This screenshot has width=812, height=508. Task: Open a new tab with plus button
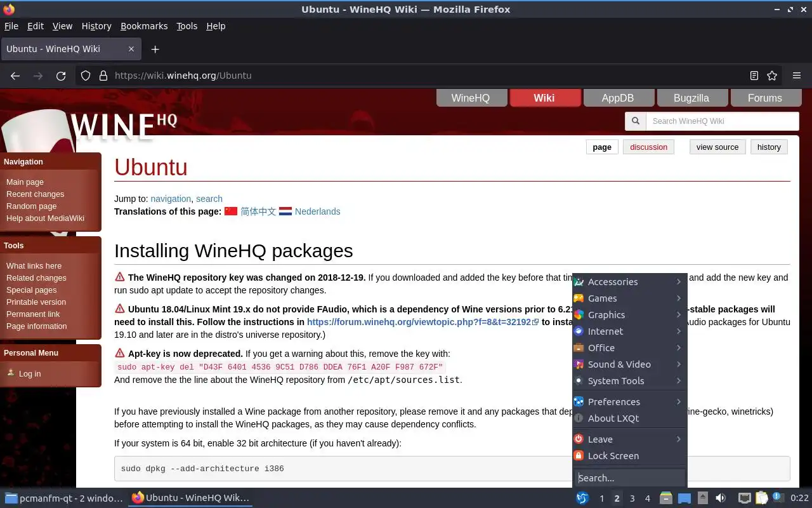coord(155,49)
